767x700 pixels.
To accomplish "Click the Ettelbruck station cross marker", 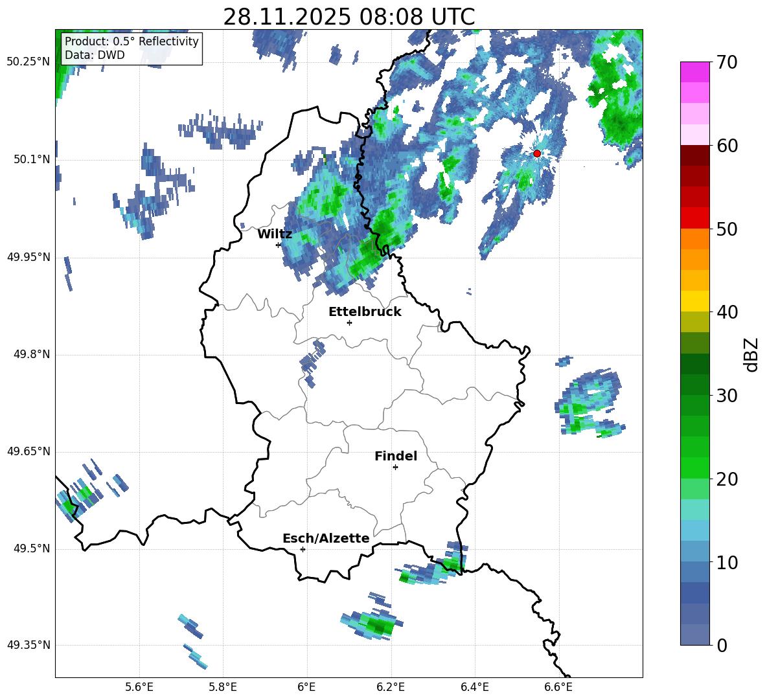I will (349, 322).
